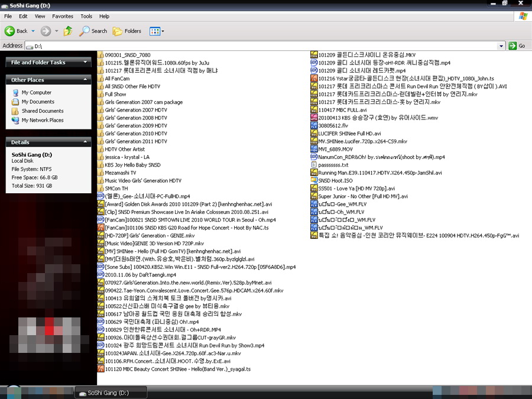Open Forward history dropdown arrow

coord(56,31)
